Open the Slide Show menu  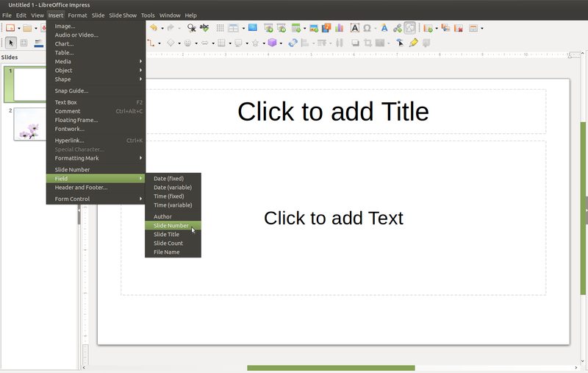click(x=123, y=15)
